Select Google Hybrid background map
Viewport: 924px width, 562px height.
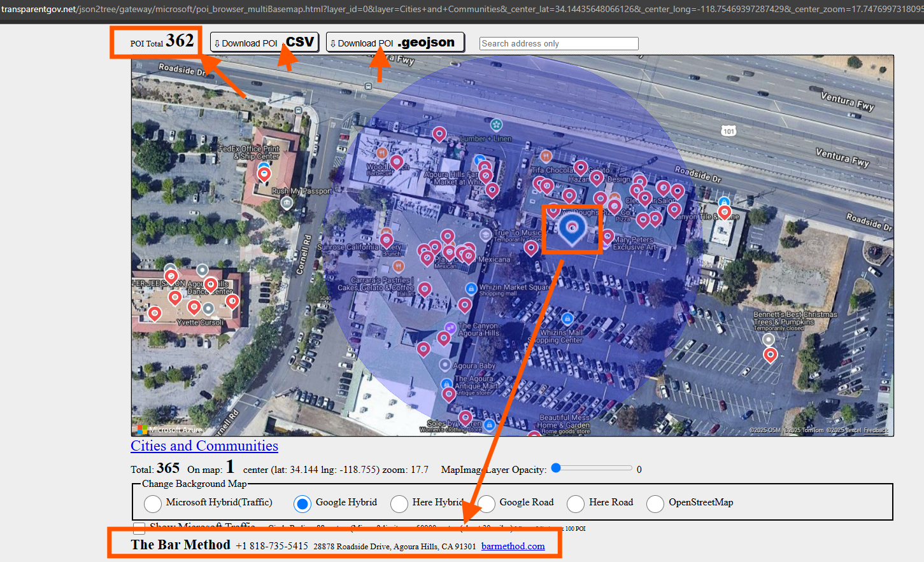click(x=302, y=503)
